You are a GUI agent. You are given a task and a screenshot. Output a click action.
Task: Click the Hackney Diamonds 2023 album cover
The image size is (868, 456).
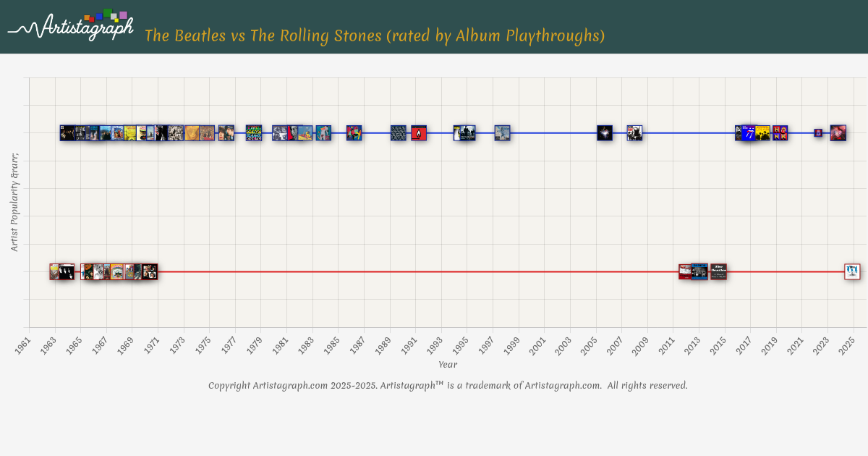click(x=838, y=133)
